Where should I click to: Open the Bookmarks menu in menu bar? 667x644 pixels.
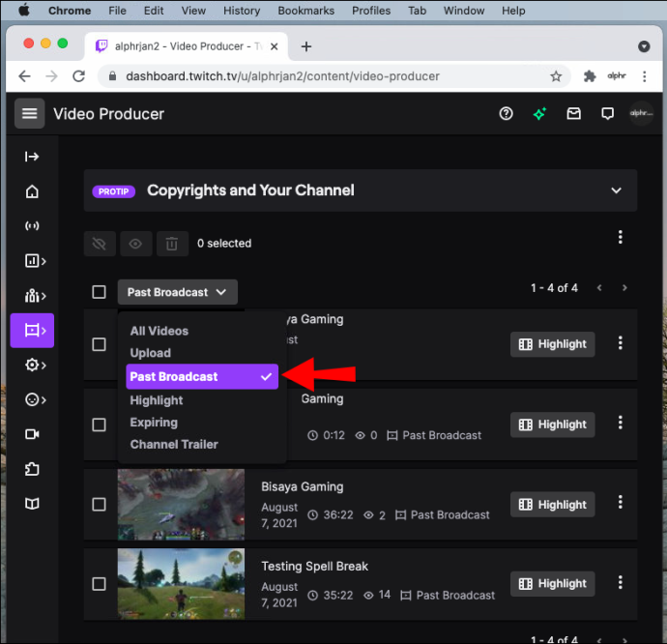(x=305, y=11)
